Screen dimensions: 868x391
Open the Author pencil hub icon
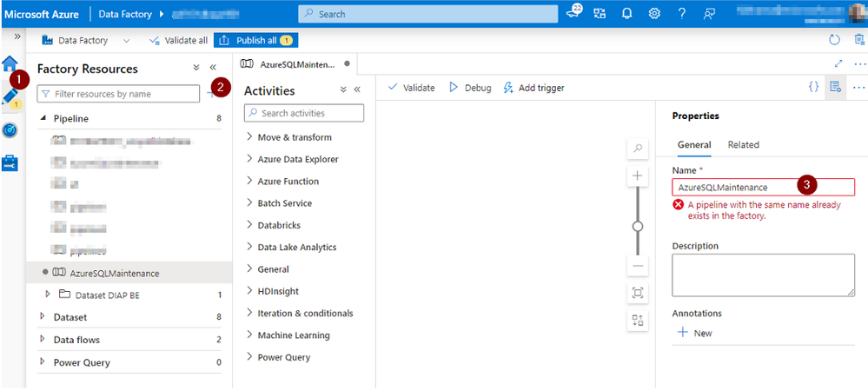10,97
